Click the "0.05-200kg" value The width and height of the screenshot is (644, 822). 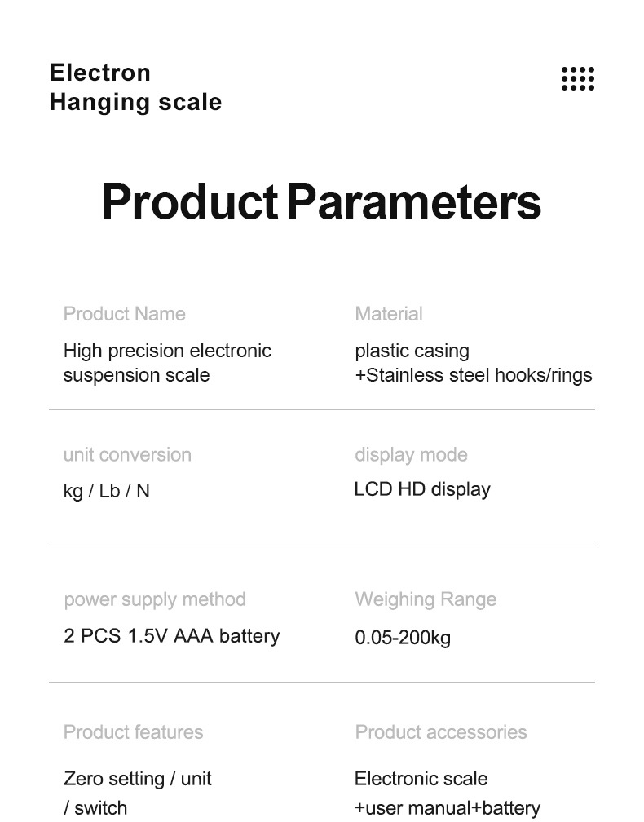pos(403,638)
